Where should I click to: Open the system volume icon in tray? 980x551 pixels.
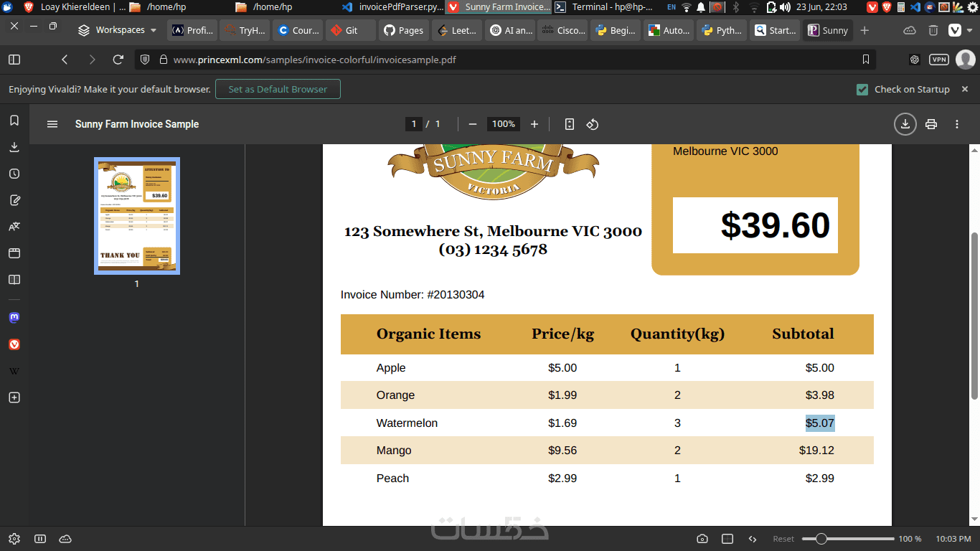click(x=784, y=7)
